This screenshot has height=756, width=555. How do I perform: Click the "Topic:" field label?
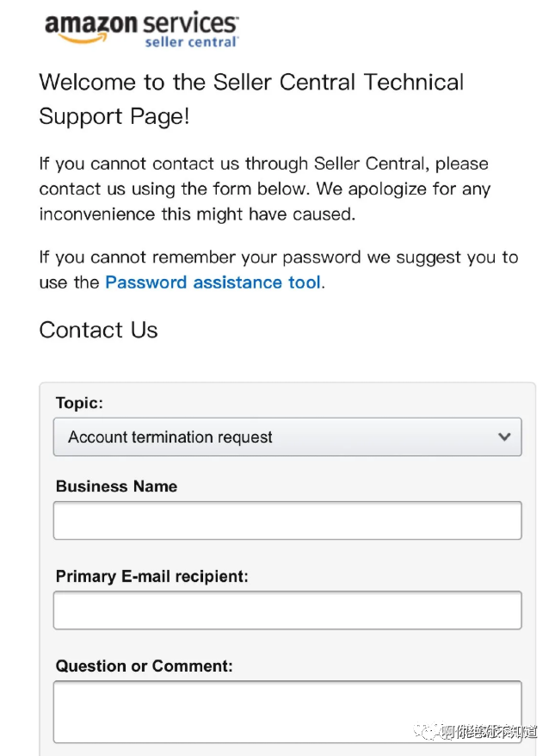79,403
